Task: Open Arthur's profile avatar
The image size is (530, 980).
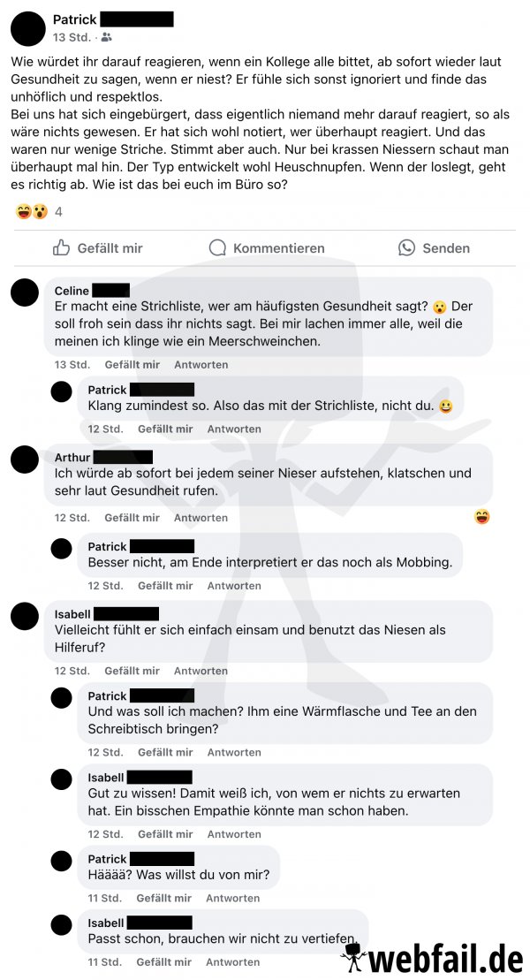Action: tap(25, 460)
